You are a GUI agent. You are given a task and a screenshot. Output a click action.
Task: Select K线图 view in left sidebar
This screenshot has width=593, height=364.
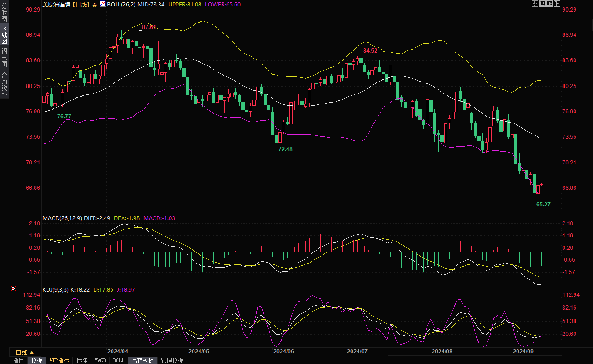pyautogui.click(x=4, y=35)
